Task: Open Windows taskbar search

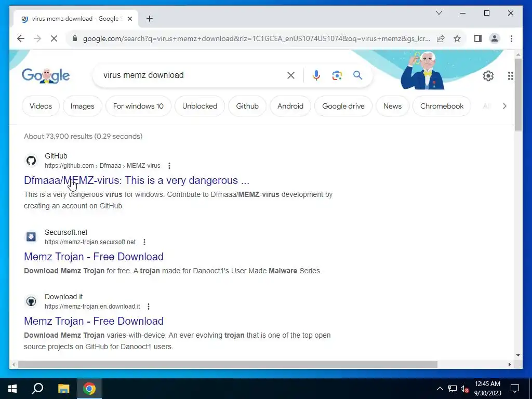Action: (37, 389)
